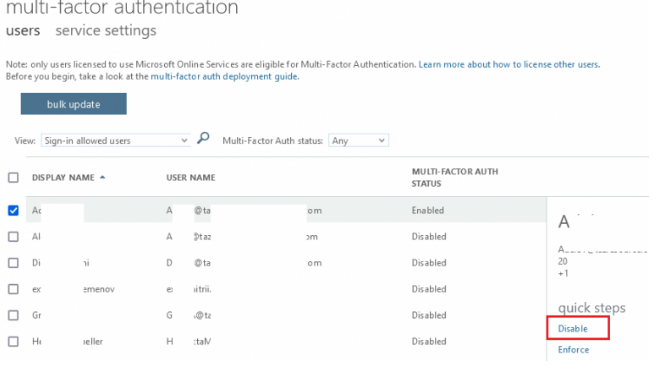This screenshot has width=656, height=375.
Task: Expand the Multi-Factor Auth status 'Any' dropdown
Action: pyautogui.click(x=359, y=141)
